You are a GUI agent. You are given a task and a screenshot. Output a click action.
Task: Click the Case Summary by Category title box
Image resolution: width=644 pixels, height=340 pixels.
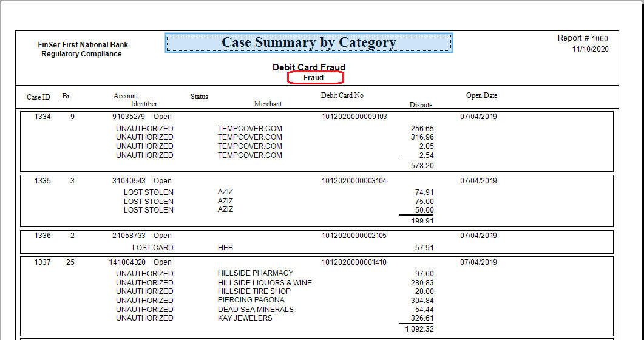pyautogui.click(x=308, y=43)
